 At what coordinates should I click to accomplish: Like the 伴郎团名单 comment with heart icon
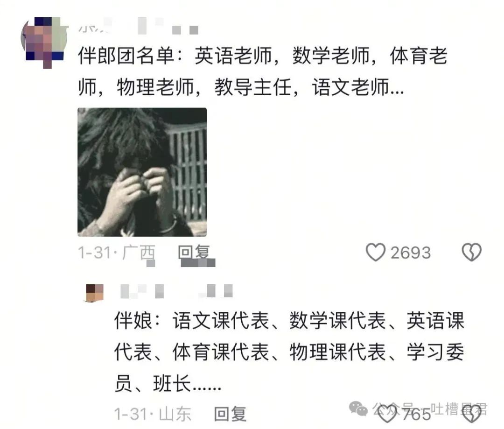(x=375, y=252)
